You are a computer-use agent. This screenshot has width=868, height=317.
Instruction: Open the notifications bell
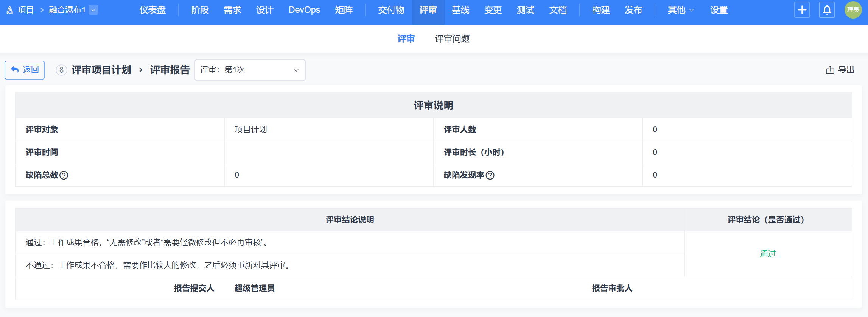827,10
